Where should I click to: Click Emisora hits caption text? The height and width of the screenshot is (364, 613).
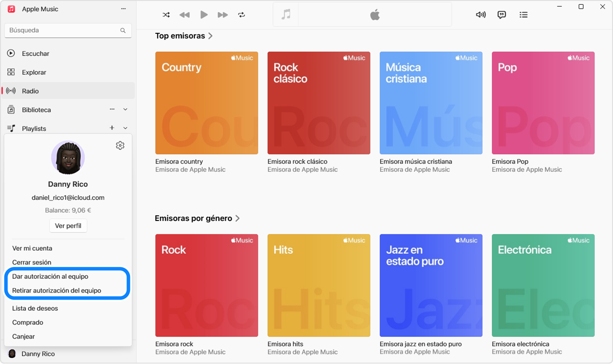(x=285, y=344)
